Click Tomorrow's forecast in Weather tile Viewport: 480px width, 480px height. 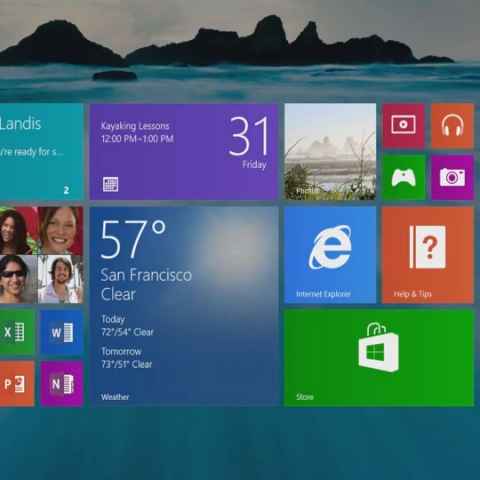126,358
